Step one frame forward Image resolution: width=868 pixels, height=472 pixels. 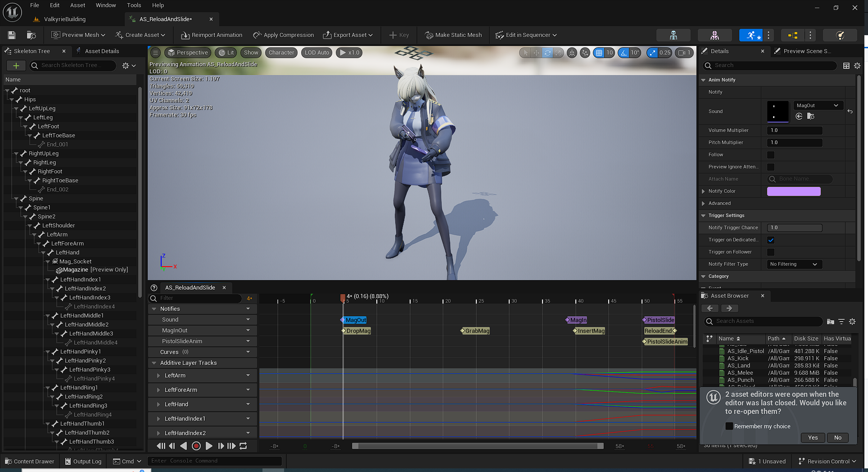[x=221, y=446]
